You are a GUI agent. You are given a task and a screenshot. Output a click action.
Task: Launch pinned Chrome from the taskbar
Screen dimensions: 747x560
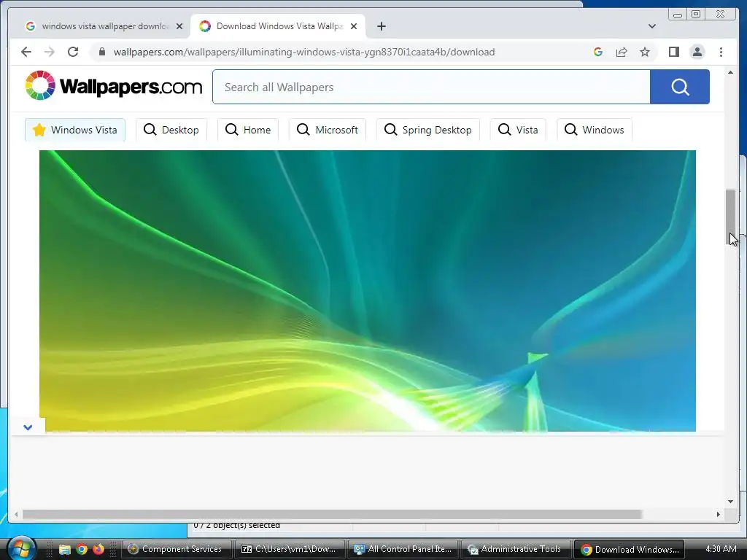[x=82, y=550]
